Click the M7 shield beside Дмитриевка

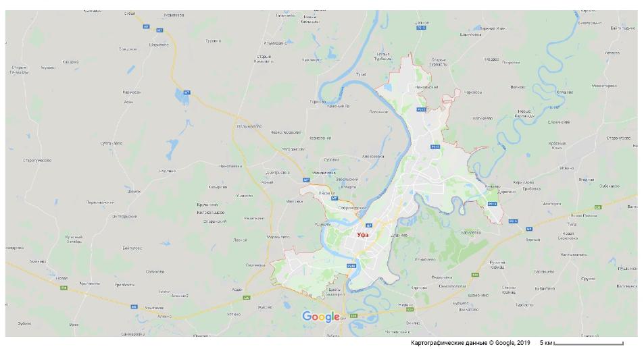coord(306,180)
